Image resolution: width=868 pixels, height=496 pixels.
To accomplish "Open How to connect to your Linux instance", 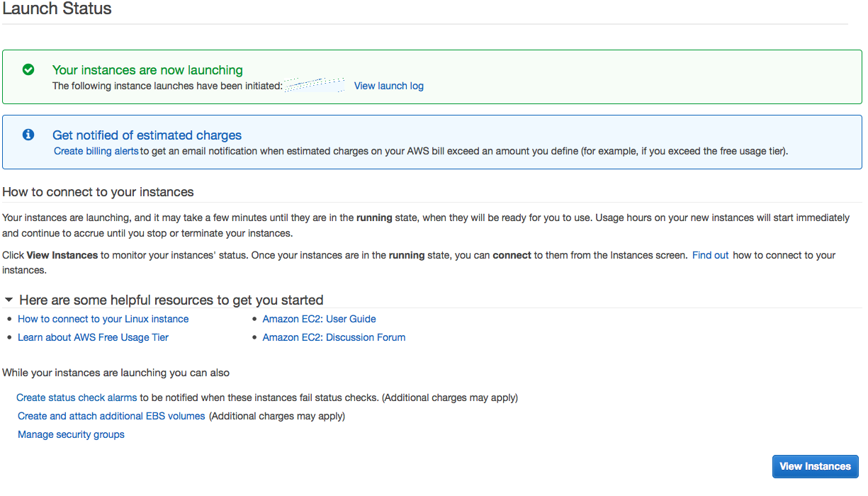I will (103, 319).
